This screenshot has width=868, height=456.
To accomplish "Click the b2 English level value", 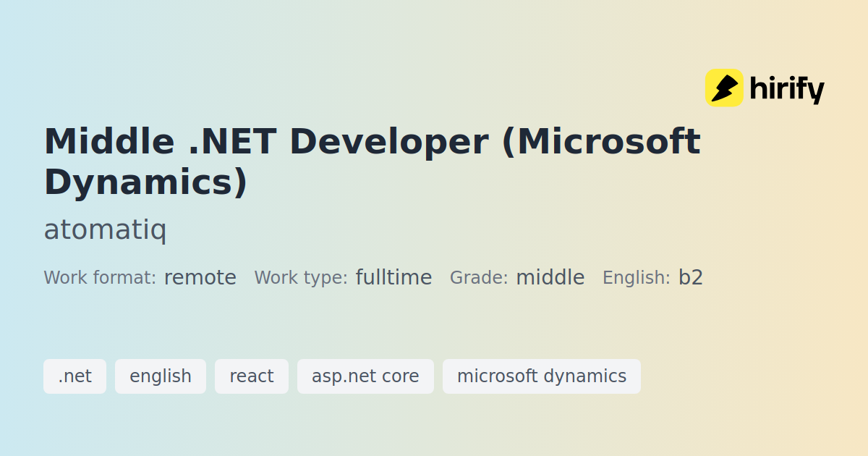I will click(x=691, y=277).
